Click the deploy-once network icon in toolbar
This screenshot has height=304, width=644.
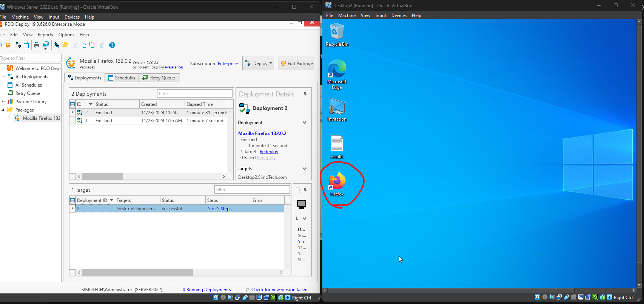tap(18, 45)
